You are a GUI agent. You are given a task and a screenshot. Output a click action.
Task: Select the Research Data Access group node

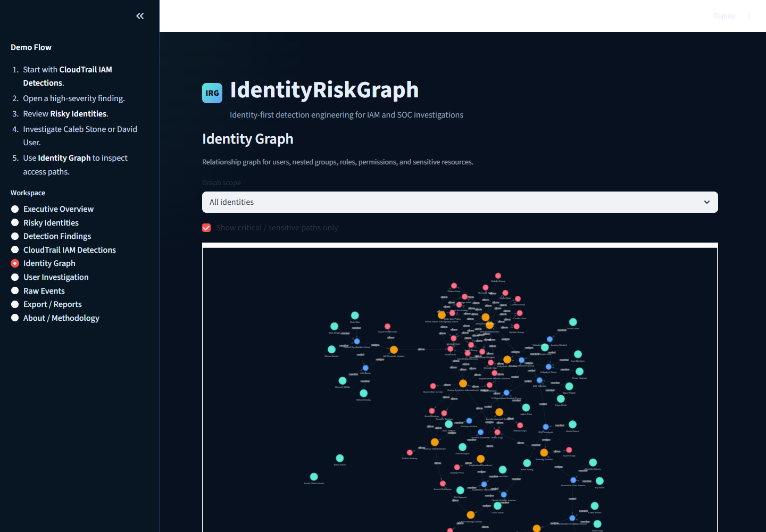pyautogui.click(x=573, y=480)
